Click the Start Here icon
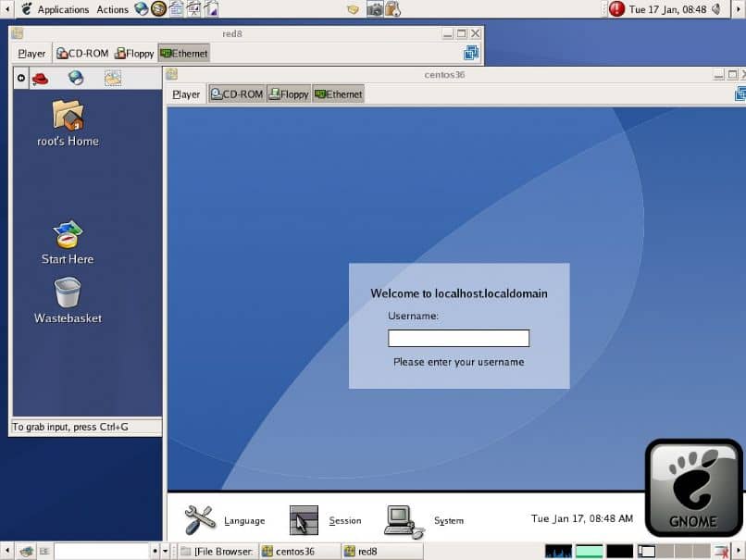 pyautogui.click(x=68, y=234)
